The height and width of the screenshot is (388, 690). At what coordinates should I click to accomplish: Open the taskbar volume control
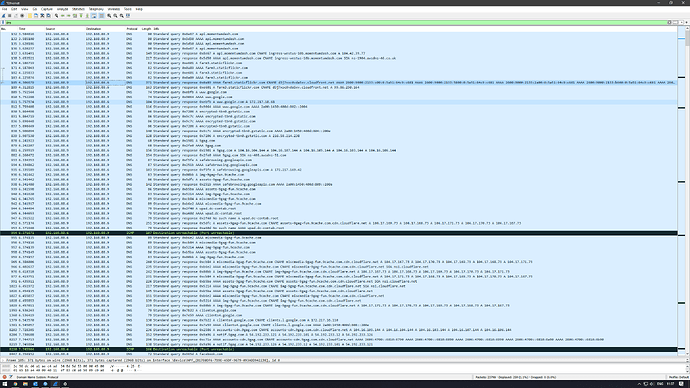pyautogui.click(x=652, y=384)
